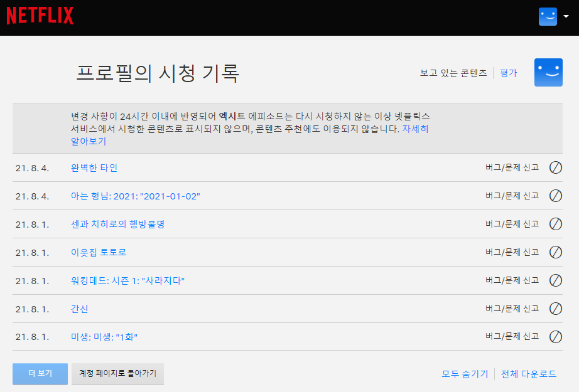Screen dimensions: 579x392
Task: Report a problem for 아는 형님
Action: 512,196
